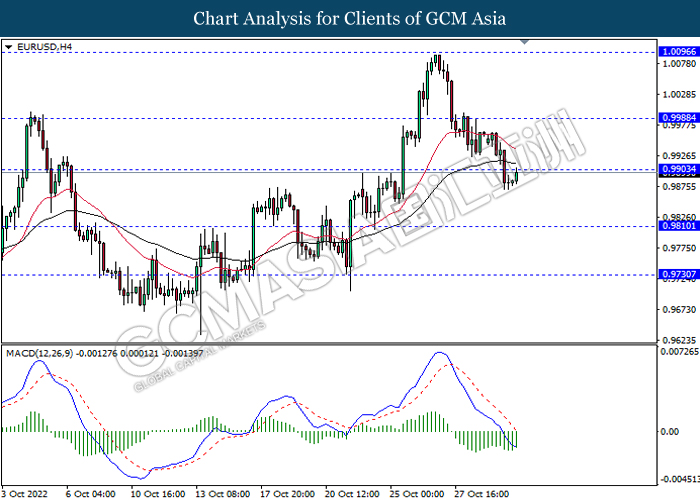Click the 3 Oct 2022 date label
Viewport: 700px width, 500px height.
pyautogui.click(x=25, y=494)
